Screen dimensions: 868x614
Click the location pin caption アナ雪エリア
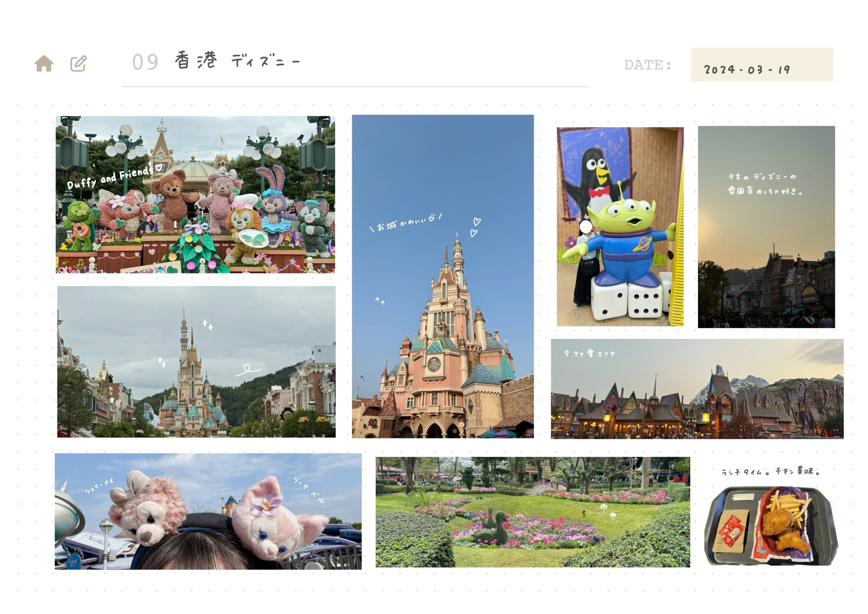coord(589,353)
